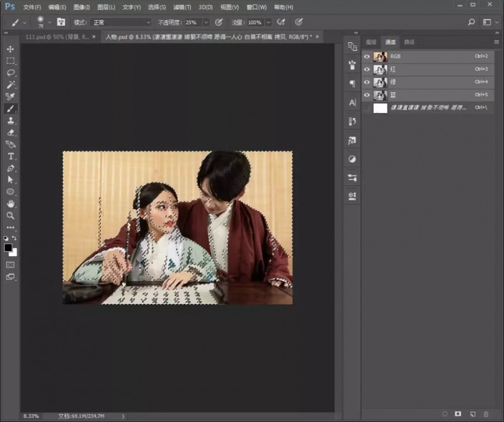Select the Lasso tool
The width and height of the screenshot is (504, 422).
click(x=10, y=73)
